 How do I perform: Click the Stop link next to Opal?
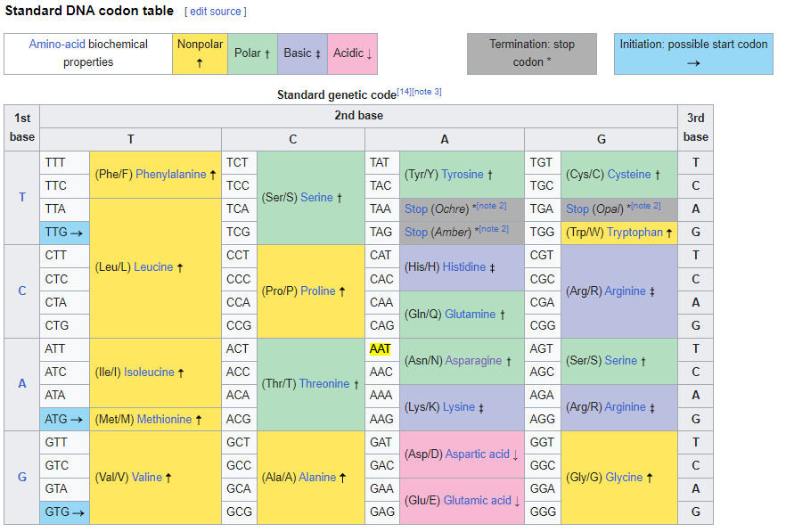[x=577, y=209]
